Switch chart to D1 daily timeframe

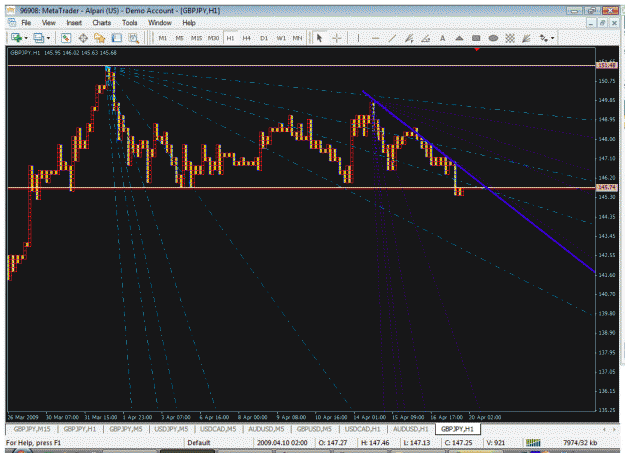point(264,38)
